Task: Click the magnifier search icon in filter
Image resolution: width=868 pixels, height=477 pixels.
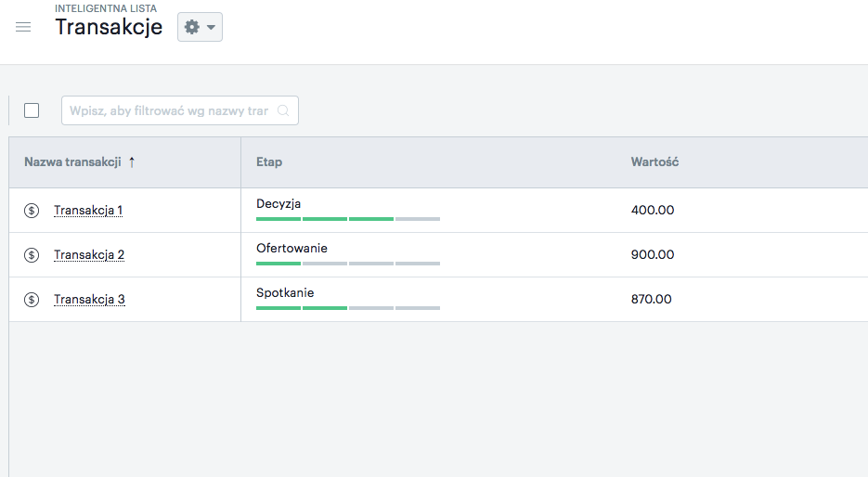Action: pos(283,110)
